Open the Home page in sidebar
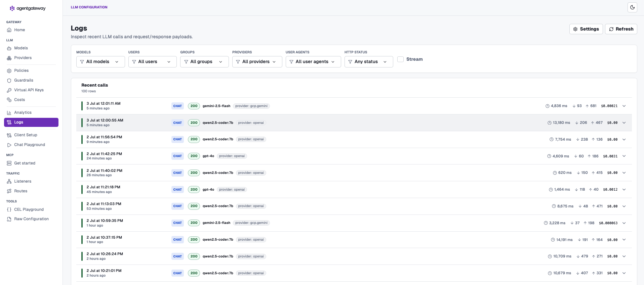644x285 pixels. point(31,30)
